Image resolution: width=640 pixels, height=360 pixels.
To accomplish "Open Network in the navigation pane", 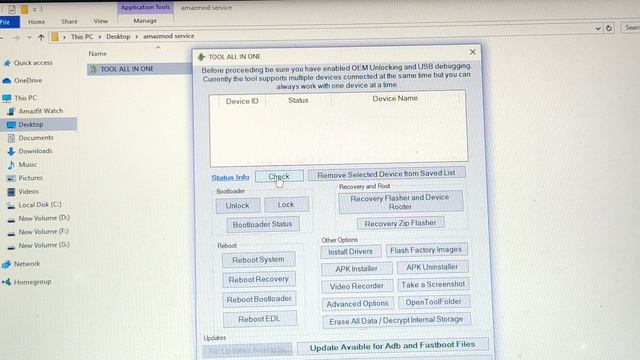I will coord(27,264).
